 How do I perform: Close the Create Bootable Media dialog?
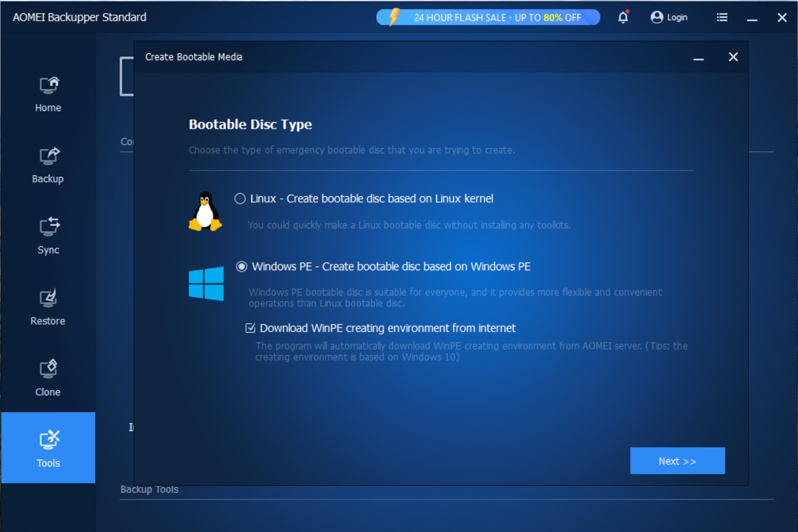(733, 57)
